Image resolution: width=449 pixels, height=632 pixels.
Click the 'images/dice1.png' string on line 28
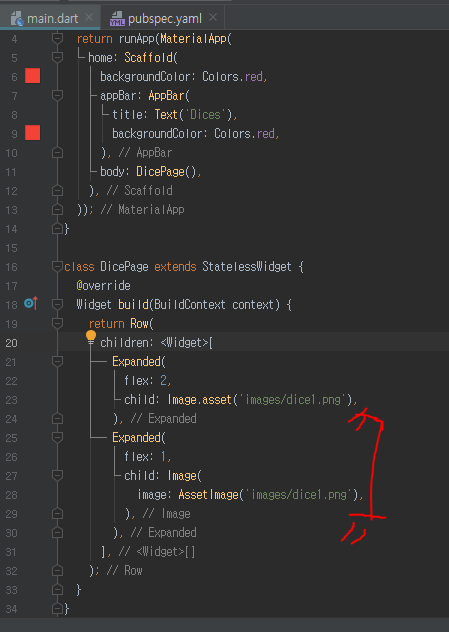point(299,495)
